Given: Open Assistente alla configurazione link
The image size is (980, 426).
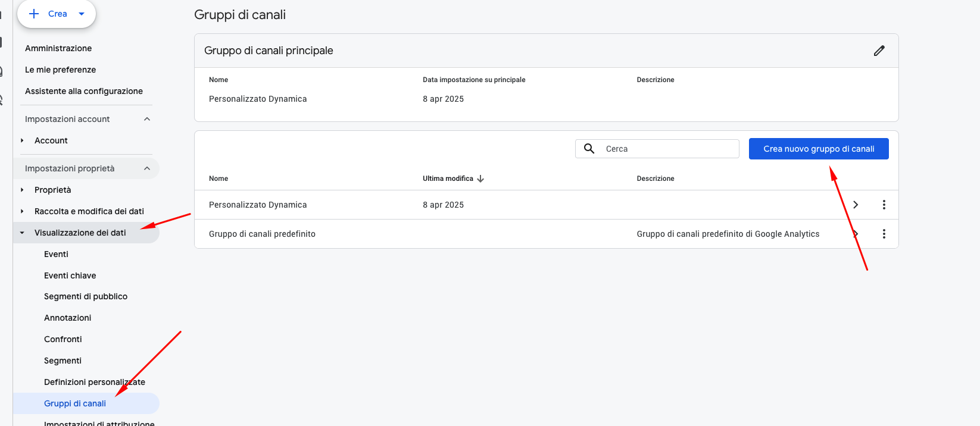Looking at the screenshot, I should click(x=83, y=91).
